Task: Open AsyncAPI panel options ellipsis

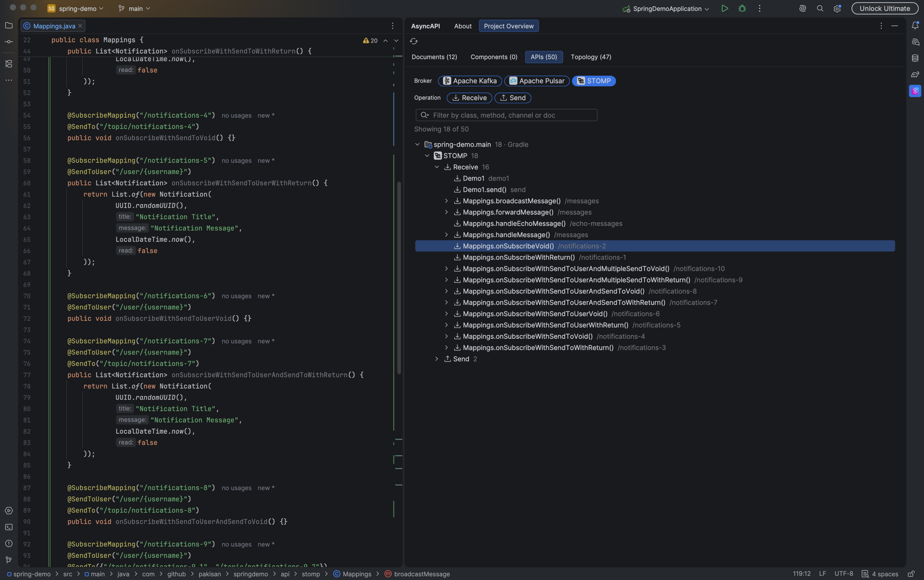Action: [881, 26]
